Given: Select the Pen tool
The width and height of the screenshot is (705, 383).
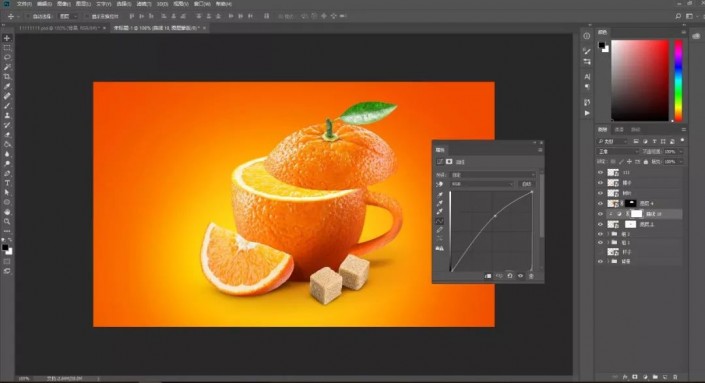Looking at the screenshot, I should tap(7, 173).
